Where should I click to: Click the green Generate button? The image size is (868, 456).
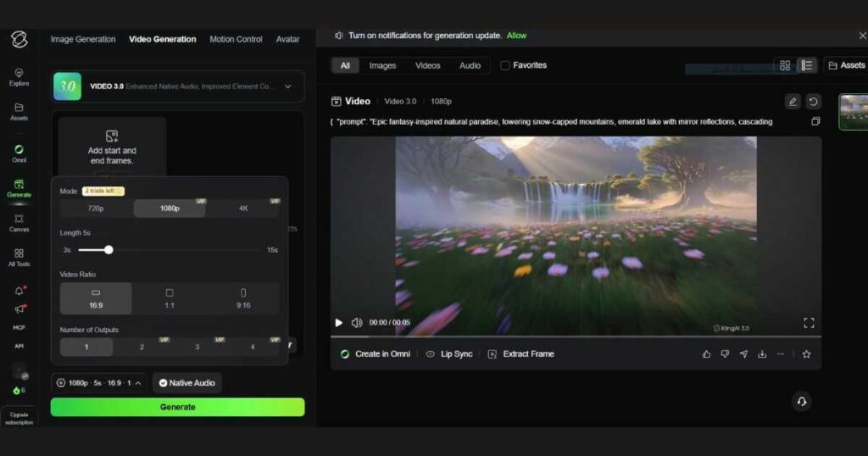coord(178,407)
